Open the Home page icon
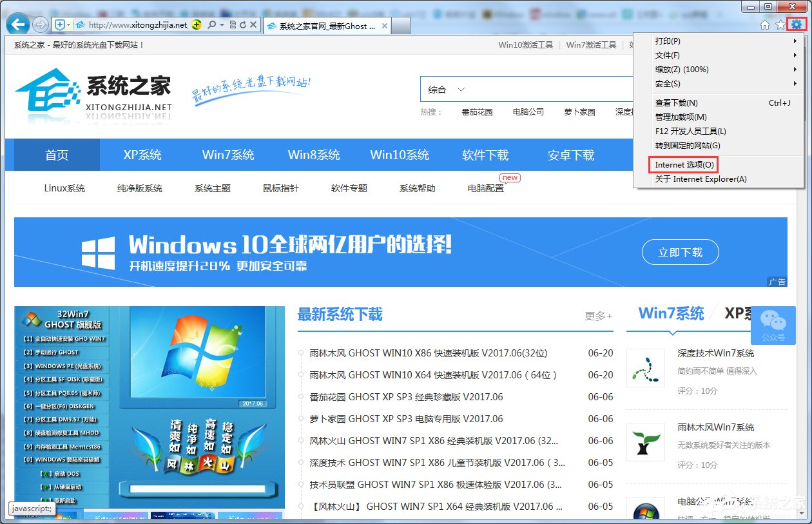This screenshot has height=524, width=812. coord(764,24)
